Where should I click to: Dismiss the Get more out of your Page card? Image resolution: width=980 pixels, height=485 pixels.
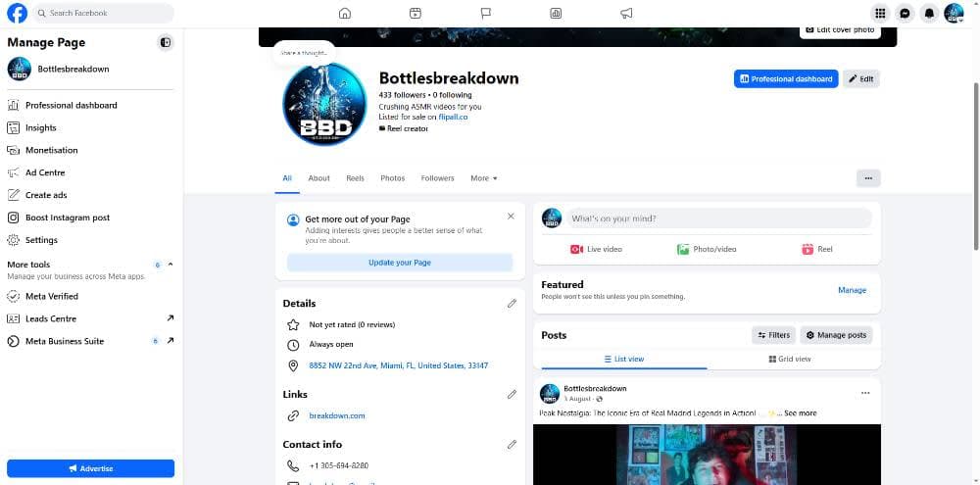point(511,217)
